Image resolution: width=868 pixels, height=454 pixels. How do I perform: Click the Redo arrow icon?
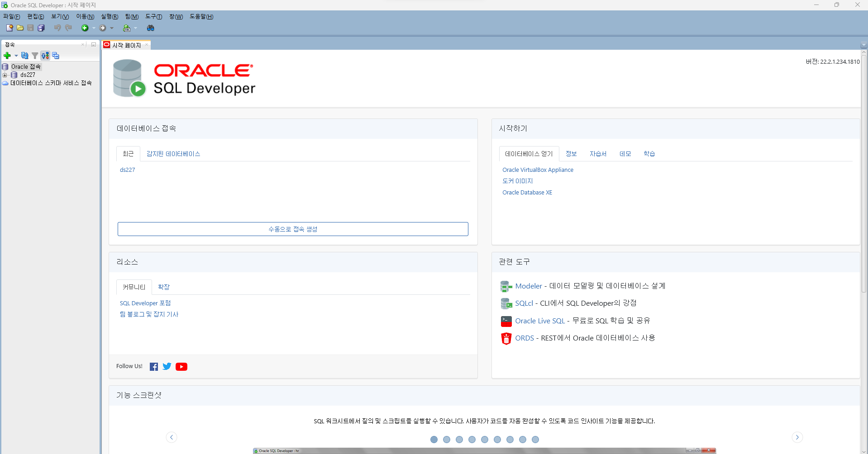[x=68, y=28]
